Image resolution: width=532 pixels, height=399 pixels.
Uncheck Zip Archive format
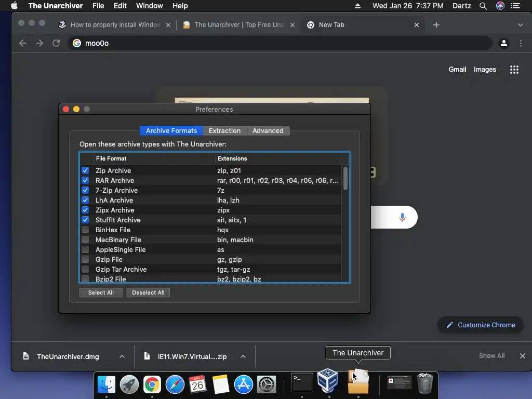click(85, 170)
